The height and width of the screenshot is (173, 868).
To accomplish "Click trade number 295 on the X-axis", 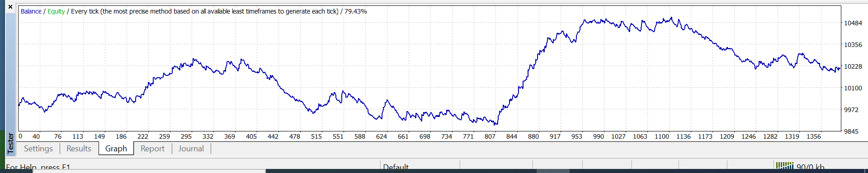I will tap(186, 136).
